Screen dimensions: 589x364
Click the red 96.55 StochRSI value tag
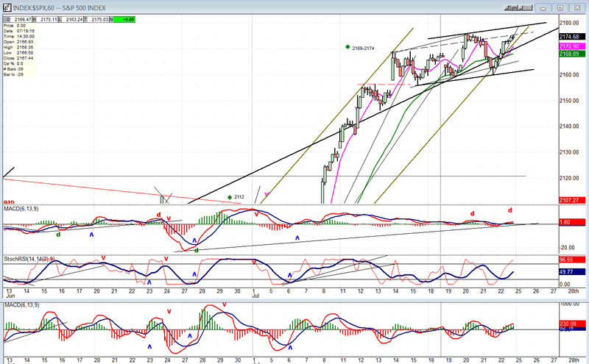(571, 260)
